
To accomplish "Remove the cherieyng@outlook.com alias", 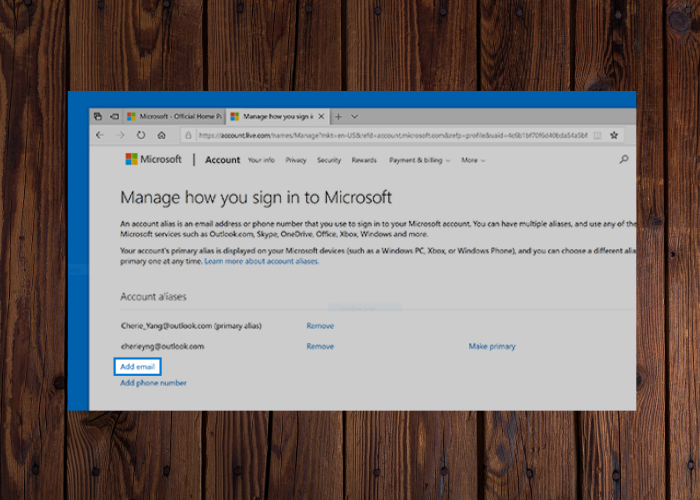I will [320, 346].
